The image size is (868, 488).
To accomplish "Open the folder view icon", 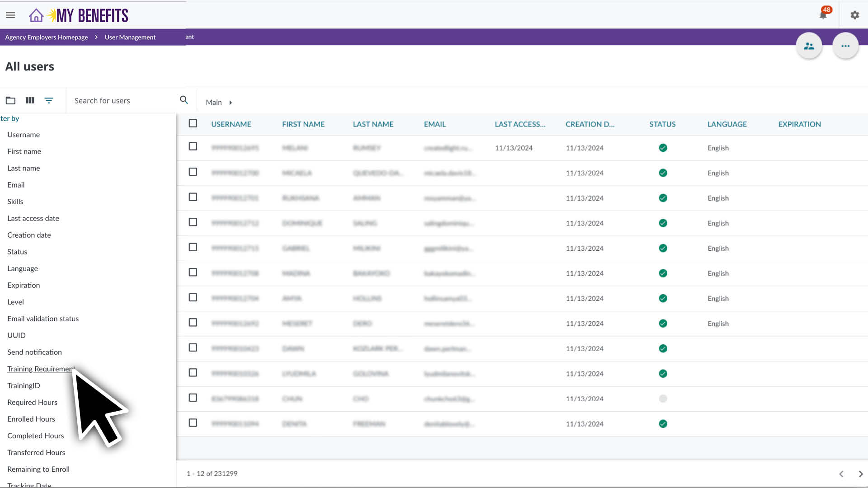I will 10,100.
